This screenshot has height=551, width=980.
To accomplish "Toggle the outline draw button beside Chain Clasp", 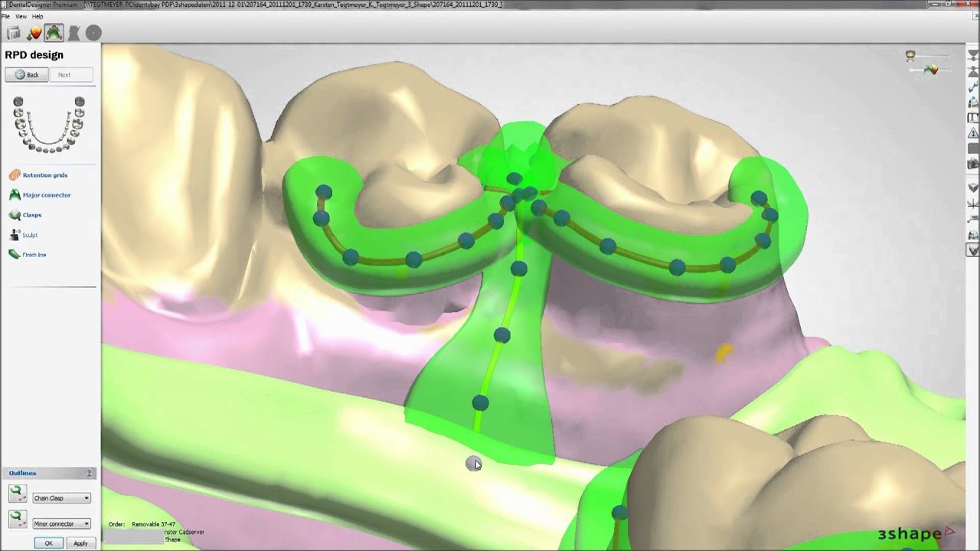I will click(17, 494).
